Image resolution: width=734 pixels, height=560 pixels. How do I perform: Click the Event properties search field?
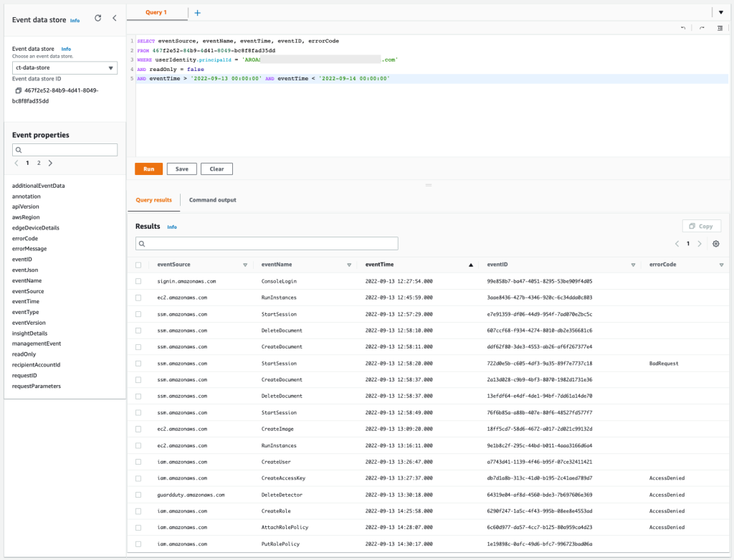(65, 149)
